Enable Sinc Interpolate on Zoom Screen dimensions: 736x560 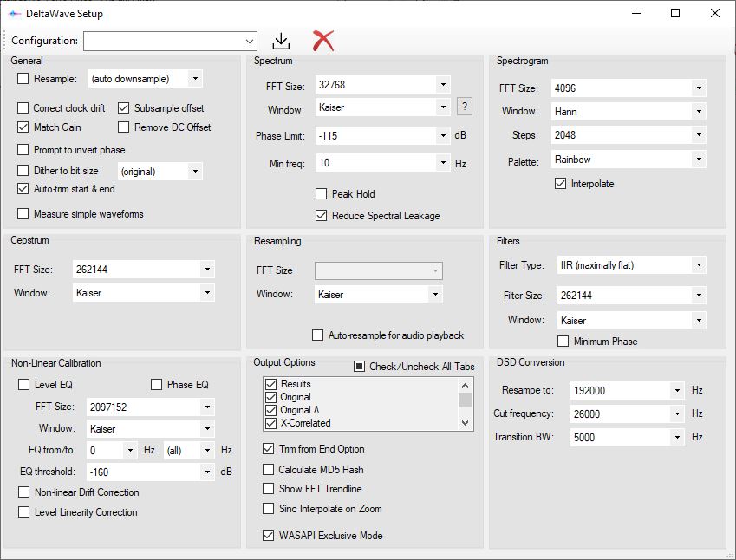(x=268, y=508)
